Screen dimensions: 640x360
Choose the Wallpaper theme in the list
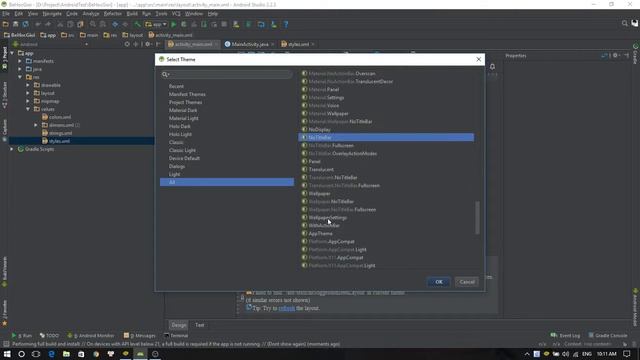coord(320,193)
